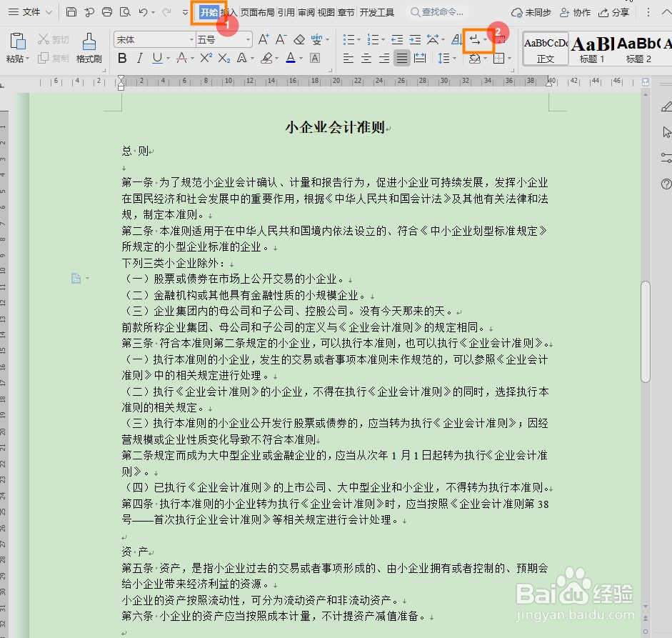Switch to the 审阅 tab
Image resolution: width=672 pixels, height=638 pixels.
(x=306, y=12)
